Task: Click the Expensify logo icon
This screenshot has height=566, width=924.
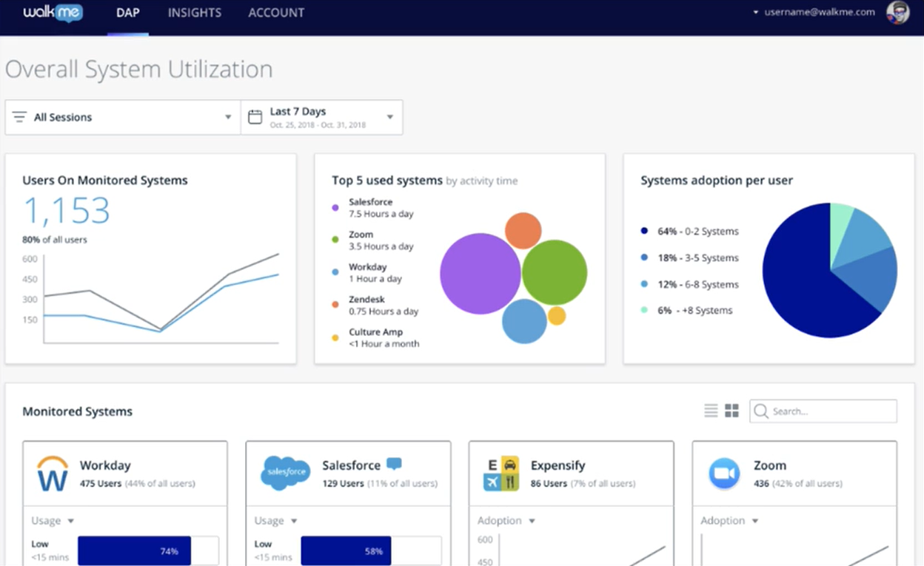Action: click(x=501, y=474)
